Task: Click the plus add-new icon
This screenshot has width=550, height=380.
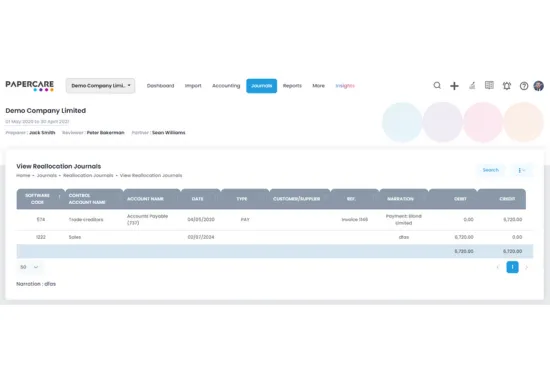Action: (454, 86)
